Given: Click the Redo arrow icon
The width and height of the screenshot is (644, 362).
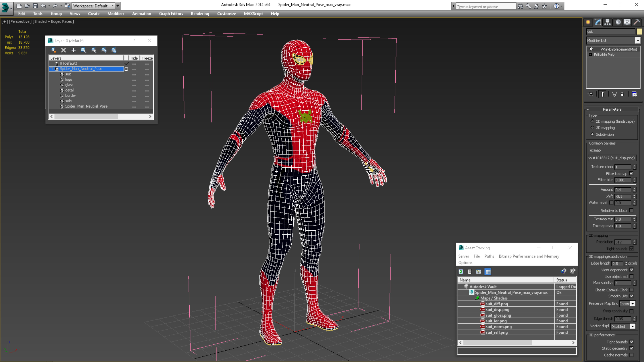Looking at the screenshot, I should [x=55, y=6].
